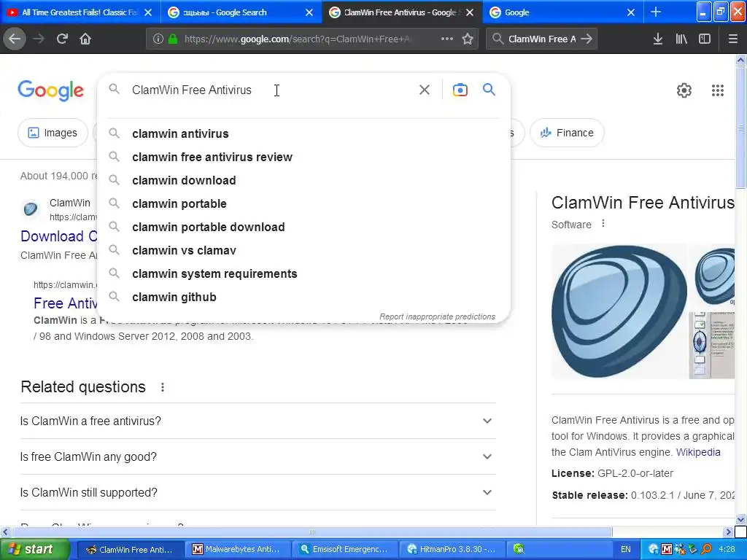
Task: Choose suggestion clamwin portable download
Action: click(303, 227)
